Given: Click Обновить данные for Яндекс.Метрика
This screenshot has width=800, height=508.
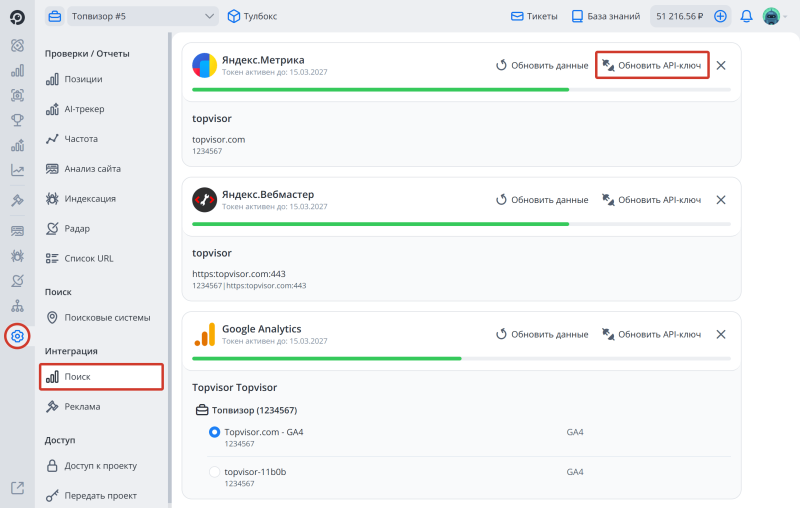Looking at the screenshot, I should point(542,65).
